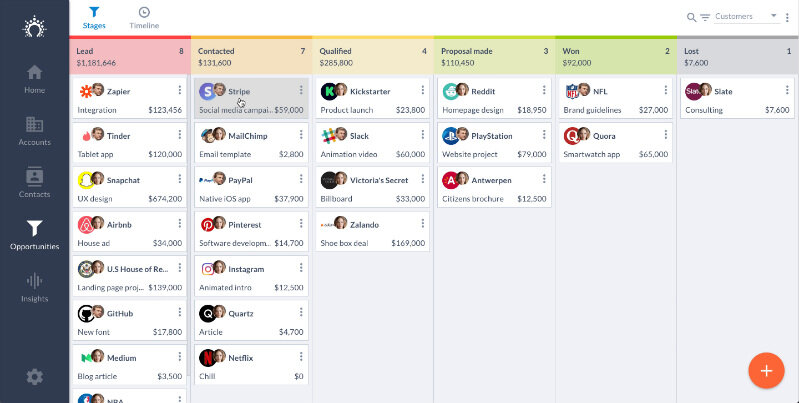Click the app logo at top left
The image size is (799, 403).
(34, 25)
